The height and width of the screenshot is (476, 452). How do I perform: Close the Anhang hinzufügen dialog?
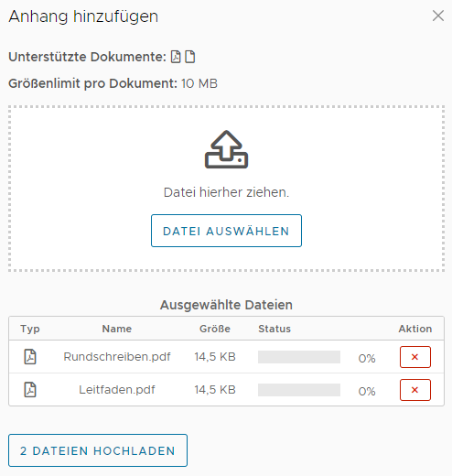coord(438,16)
